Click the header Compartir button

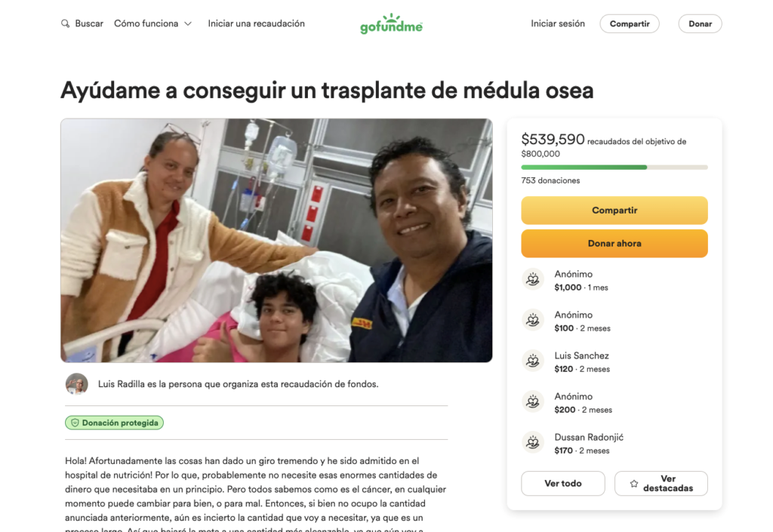tap(630, 23)
